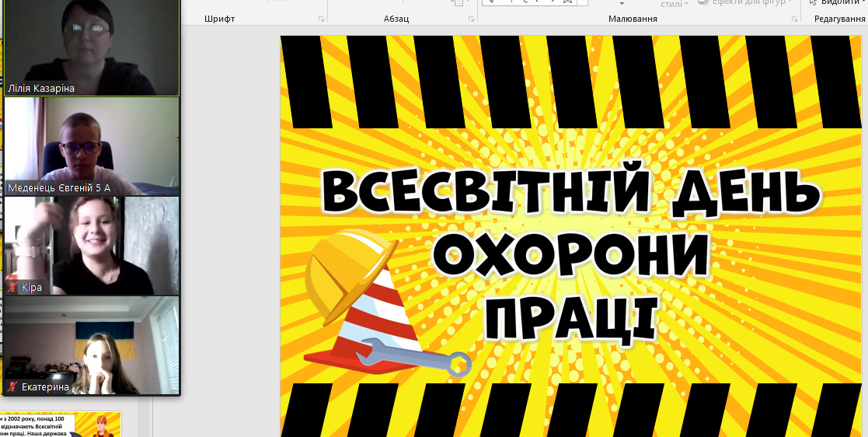Click the Шрифт group label

click(x=219, y=19)
